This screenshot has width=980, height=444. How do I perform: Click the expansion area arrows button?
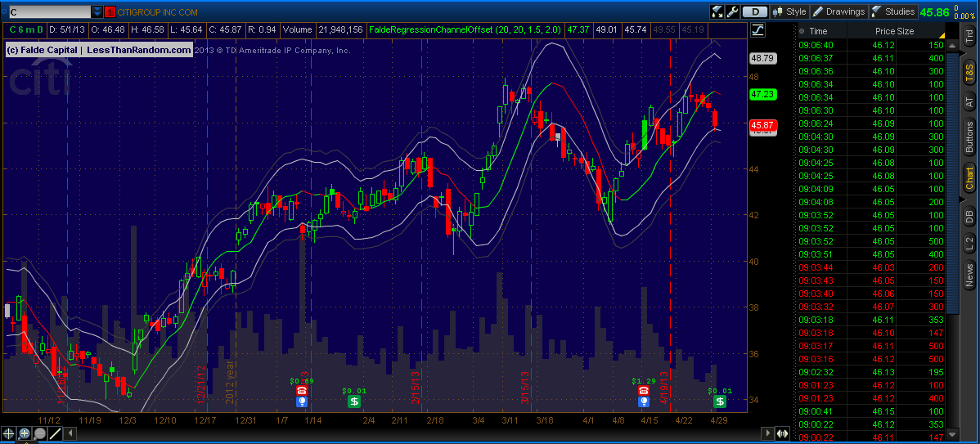[x=782, y=433]
